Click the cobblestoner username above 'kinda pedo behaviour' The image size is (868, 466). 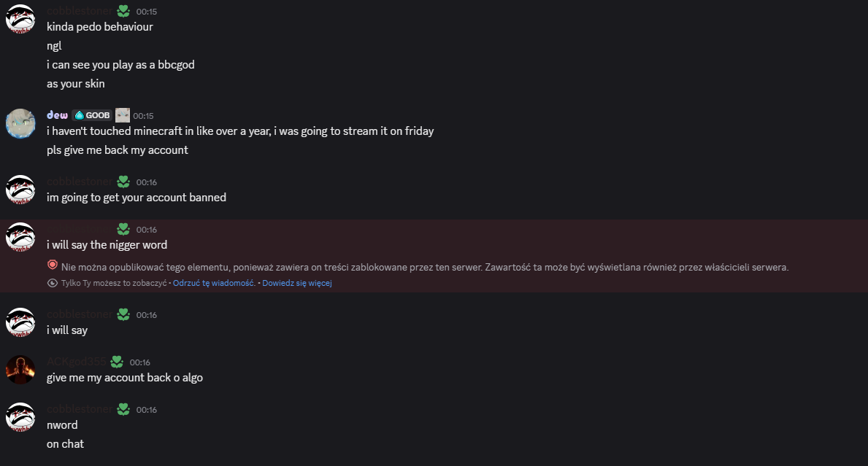[80, 11]
